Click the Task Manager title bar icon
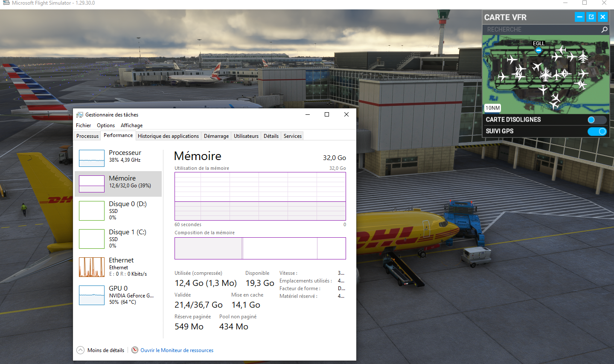Viewport: 614px width, 364px height. [80, 115]
